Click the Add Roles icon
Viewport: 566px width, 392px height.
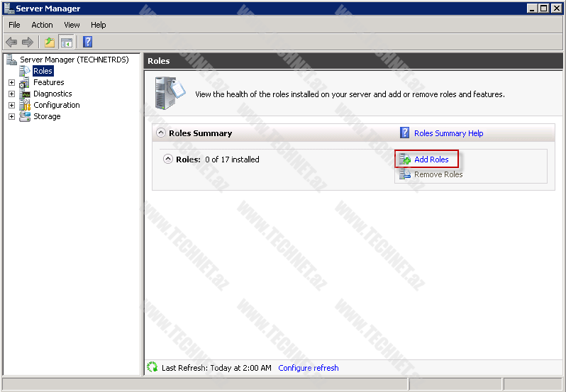[x=405, y=159]
